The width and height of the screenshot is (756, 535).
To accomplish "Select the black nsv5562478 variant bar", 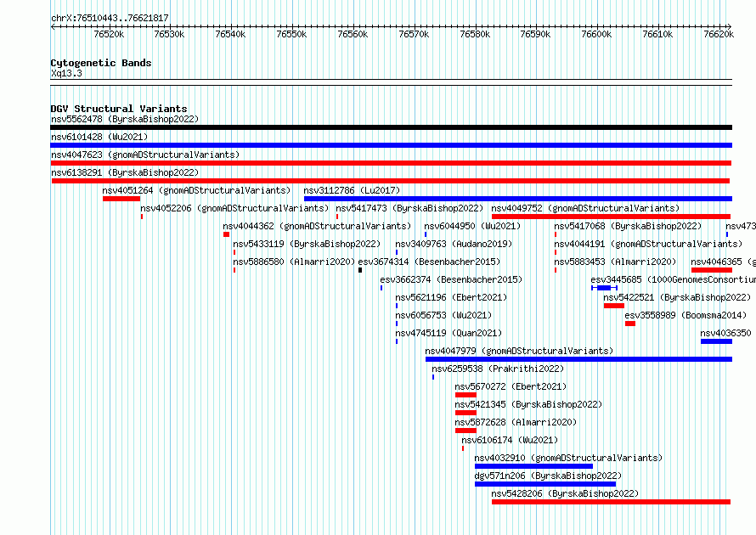I will click(x=391, y=127).
